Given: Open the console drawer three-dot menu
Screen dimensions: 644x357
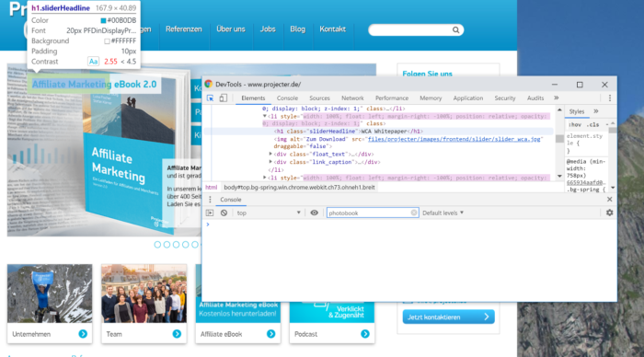Looking at the screenshot, I should tap(210, 200).
